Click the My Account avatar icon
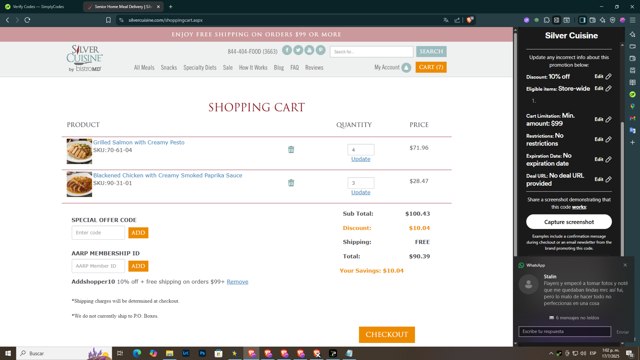Viewport: 640px width, 360px height. click(406, 67)
